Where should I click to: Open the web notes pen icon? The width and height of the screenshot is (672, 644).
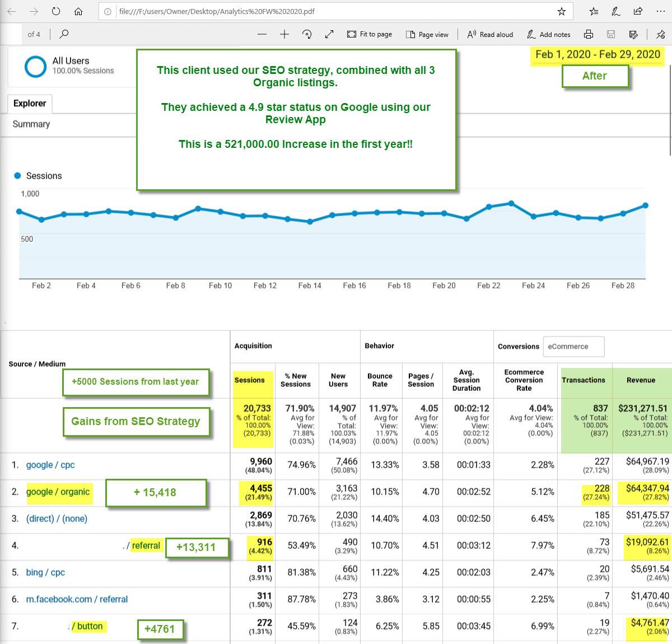click(615, 11)
